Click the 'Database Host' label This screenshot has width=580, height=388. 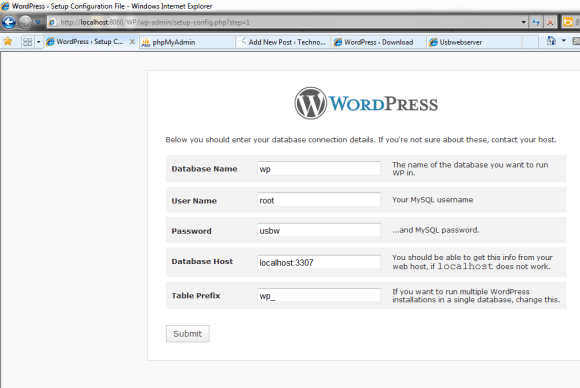click(x=202, y=262)
